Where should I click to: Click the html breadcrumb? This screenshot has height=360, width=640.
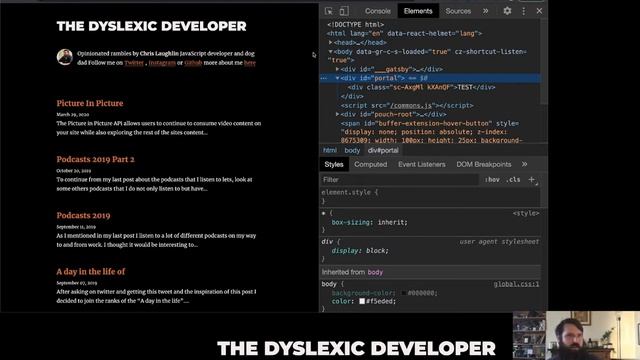pos(330,150)
